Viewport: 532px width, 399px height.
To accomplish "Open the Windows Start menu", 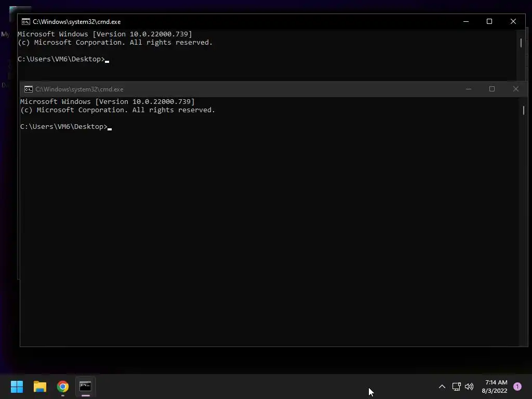I will point(17,387).
